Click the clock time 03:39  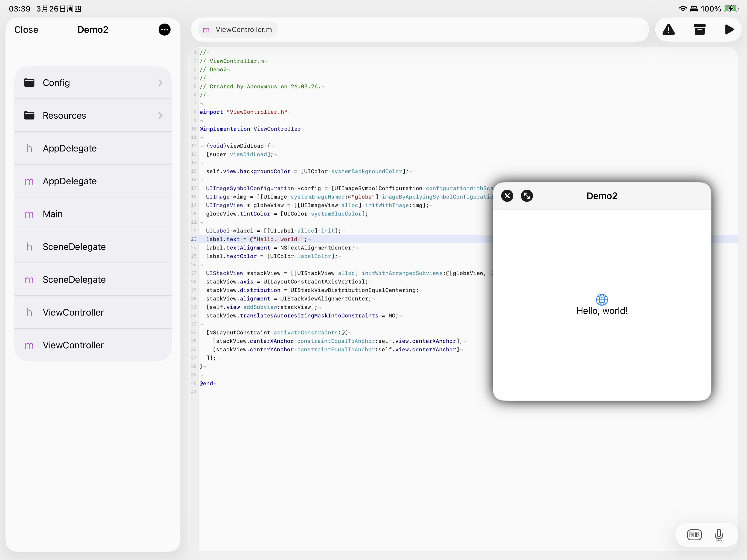point(20,9)
